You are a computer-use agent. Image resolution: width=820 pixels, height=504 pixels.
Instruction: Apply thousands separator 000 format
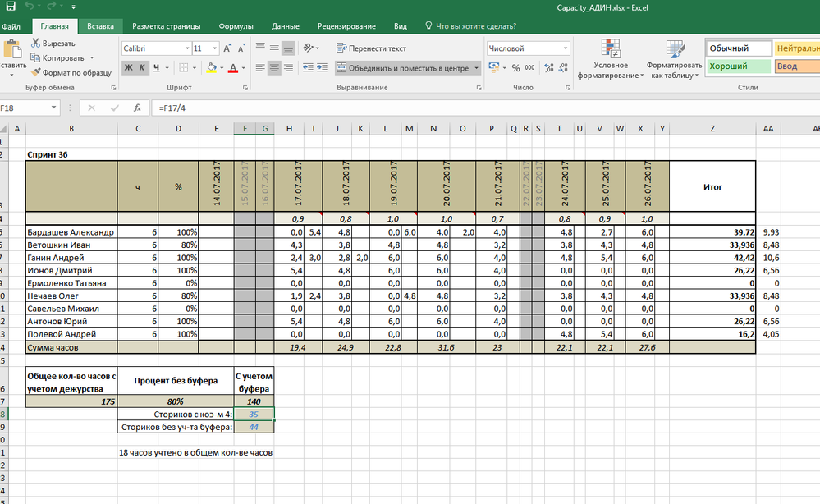coord(529,68)
